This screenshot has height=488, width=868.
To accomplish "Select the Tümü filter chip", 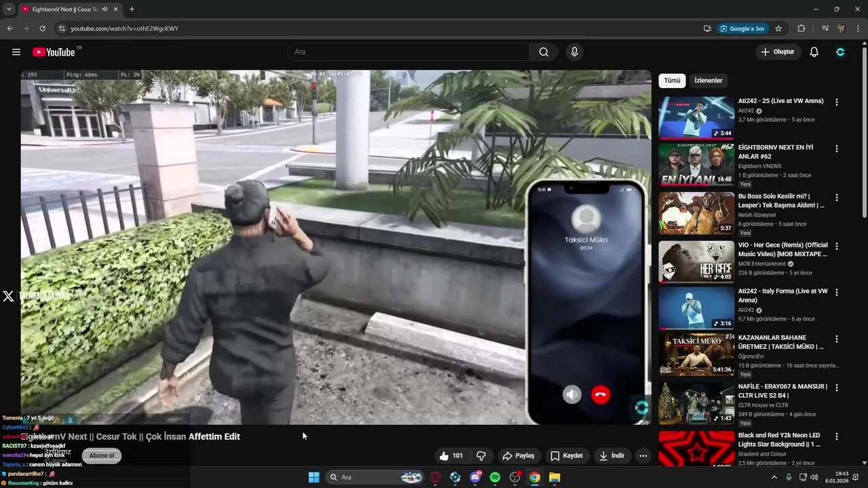I will coord(672,81).
